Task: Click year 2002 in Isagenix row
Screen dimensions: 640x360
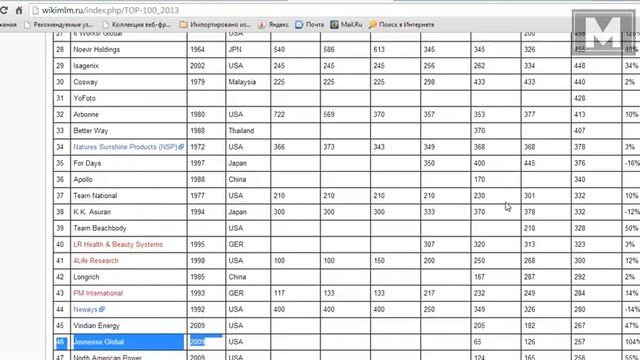Action: click(x=206, y=66)
